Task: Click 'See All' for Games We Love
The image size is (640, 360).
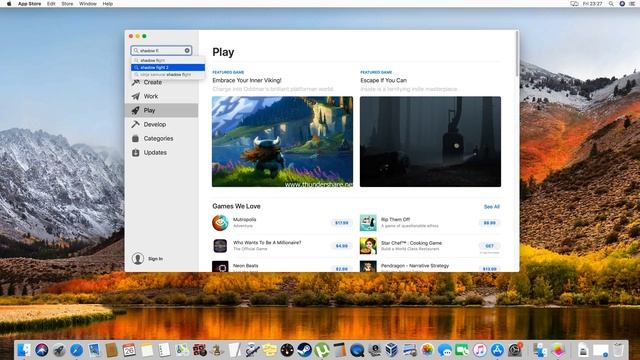Action: (x=491, y=207)
